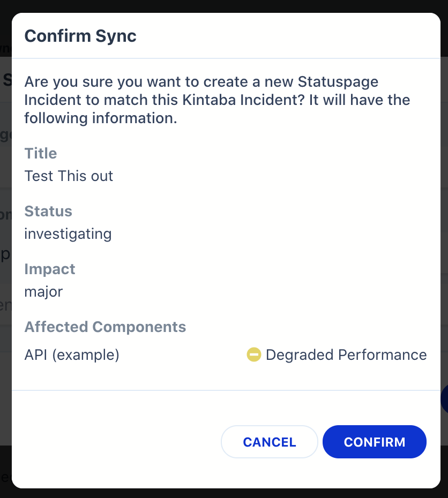448x498 pixels.
Task: Click the divider line under Confirm Sync header
Action: (225, 58)
